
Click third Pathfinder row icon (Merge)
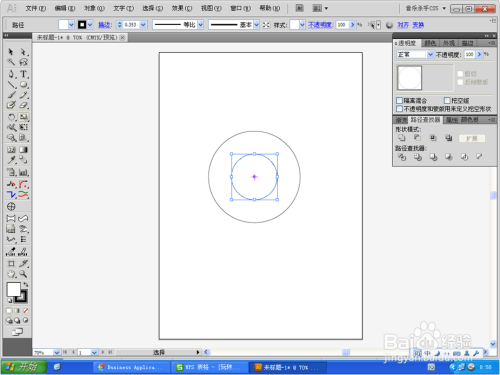[x=433, y=157]
